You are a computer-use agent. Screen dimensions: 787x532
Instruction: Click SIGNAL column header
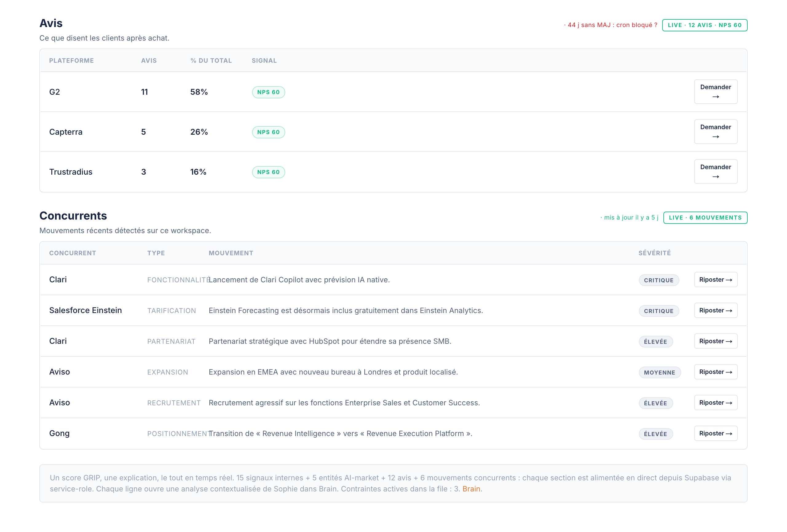pos(264,61)
